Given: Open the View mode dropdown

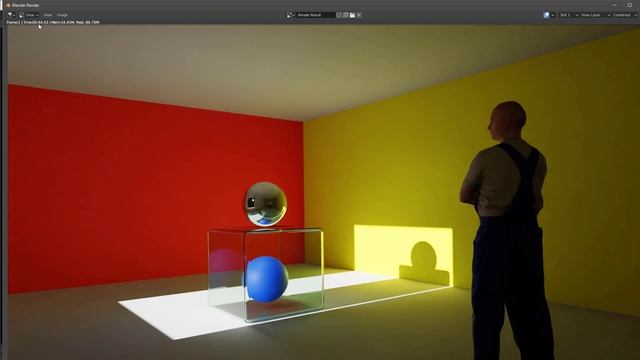Looking at the screenshot, I should pyautogui.click(x=29, y=15).
